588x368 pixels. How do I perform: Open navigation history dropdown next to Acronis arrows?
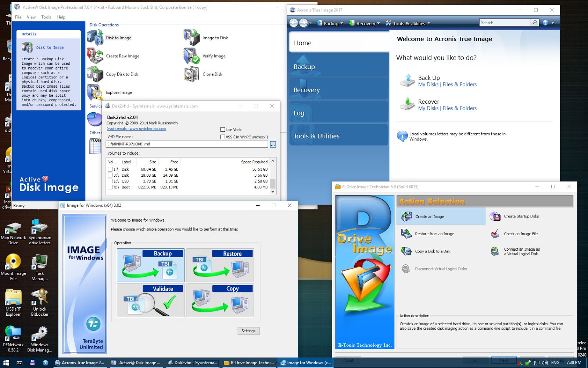pyautogui.click(x=310, y=23)
